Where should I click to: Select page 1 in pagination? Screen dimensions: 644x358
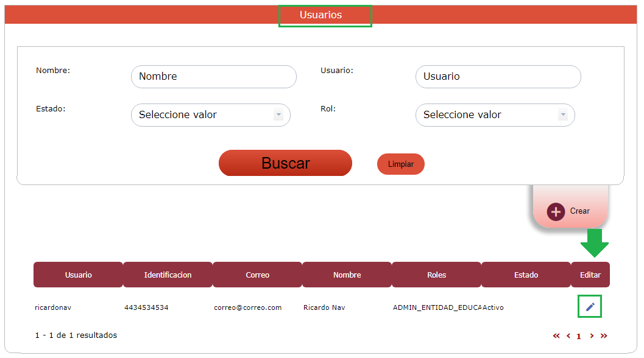[579, 337]
